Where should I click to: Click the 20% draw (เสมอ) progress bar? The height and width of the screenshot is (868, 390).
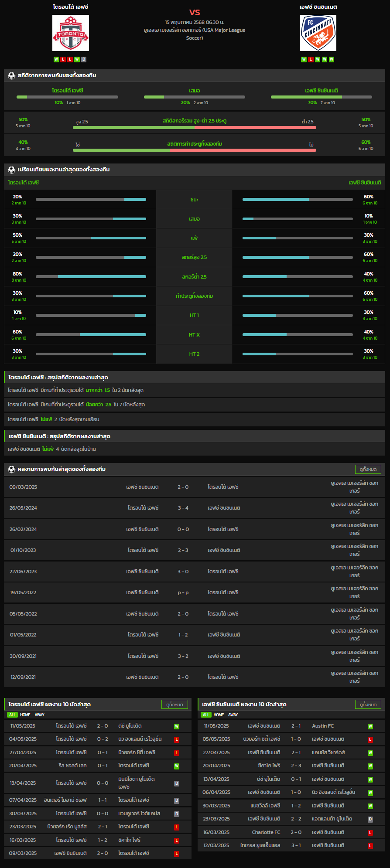point(195,97)
